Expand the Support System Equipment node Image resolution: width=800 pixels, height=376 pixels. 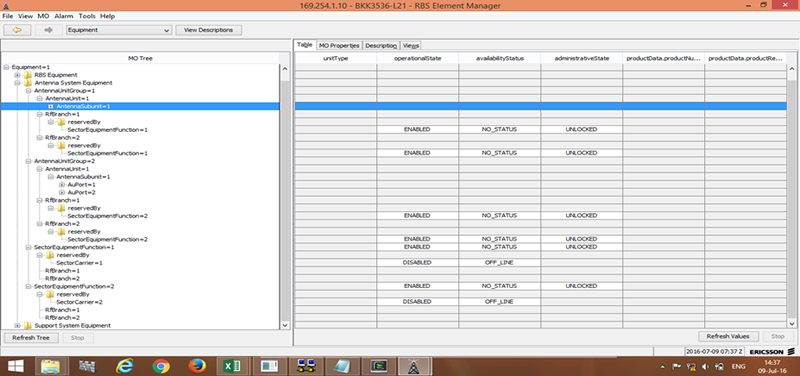17,325
